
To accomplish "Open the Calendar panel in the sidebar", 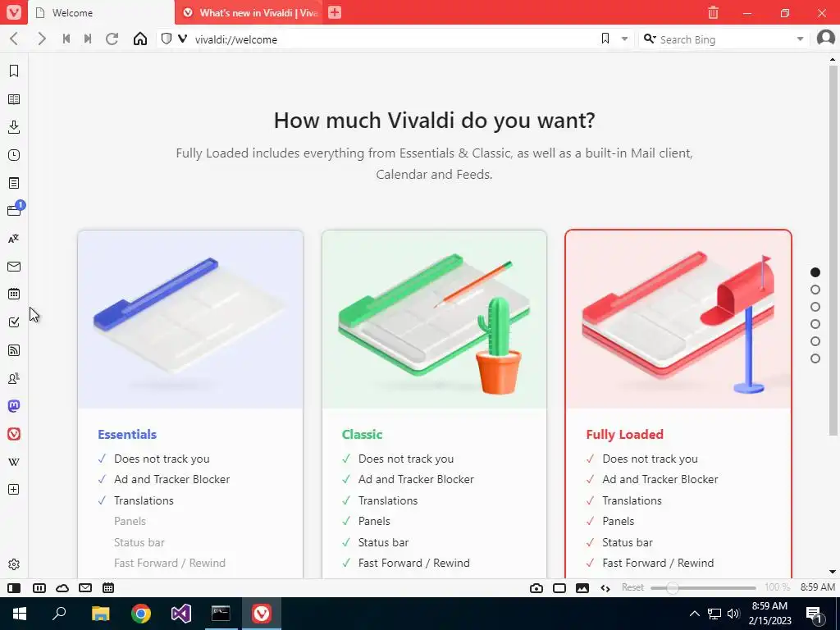I will click(x=14, y=294).
